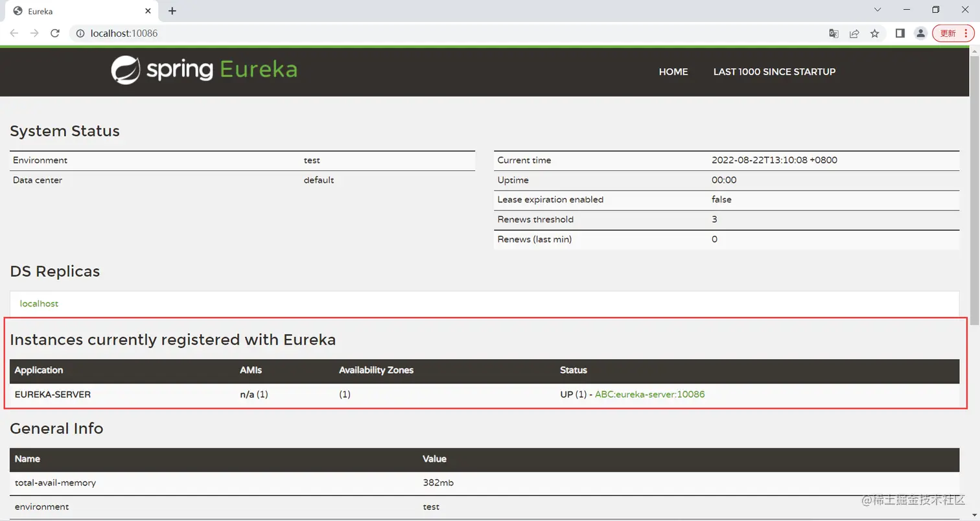Select the false lease expiration value

click(x=721, y=200)
